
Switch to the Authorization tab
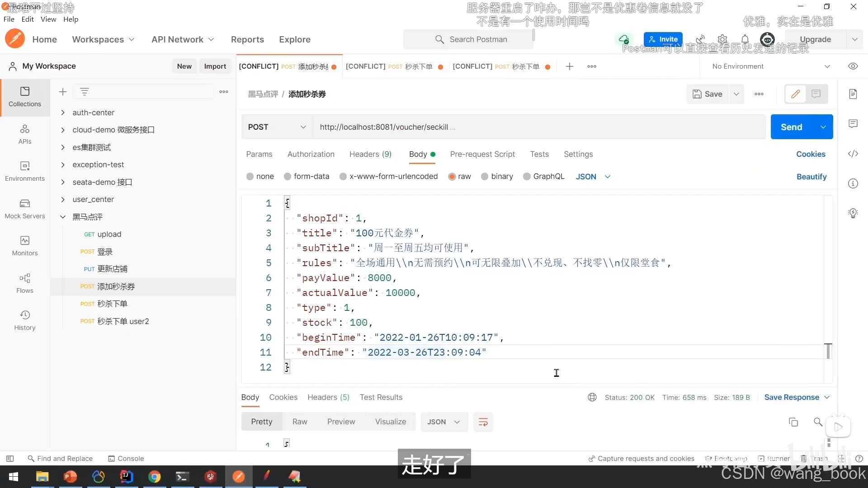311,154
